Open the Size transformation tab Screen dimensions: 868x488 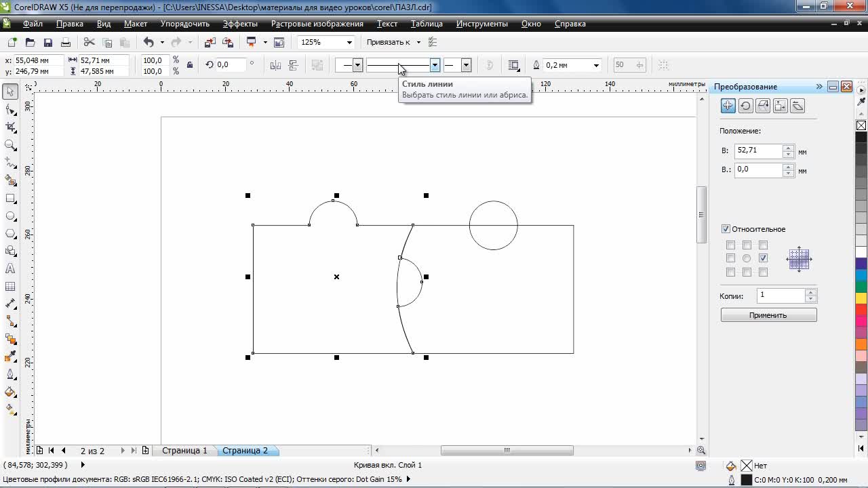[781, 106]
